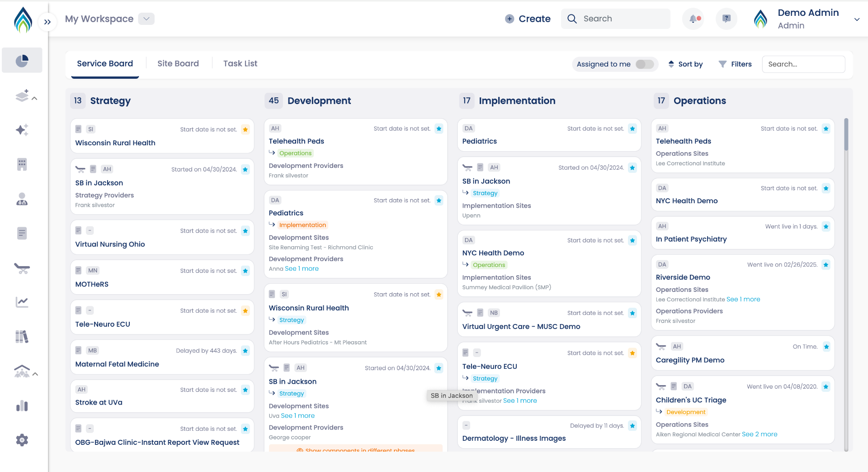Image resolution: width=868 pixels, height=472 pixels.
Task: Click Development tag on Children's UC Triage
Action: coord(686,412)
